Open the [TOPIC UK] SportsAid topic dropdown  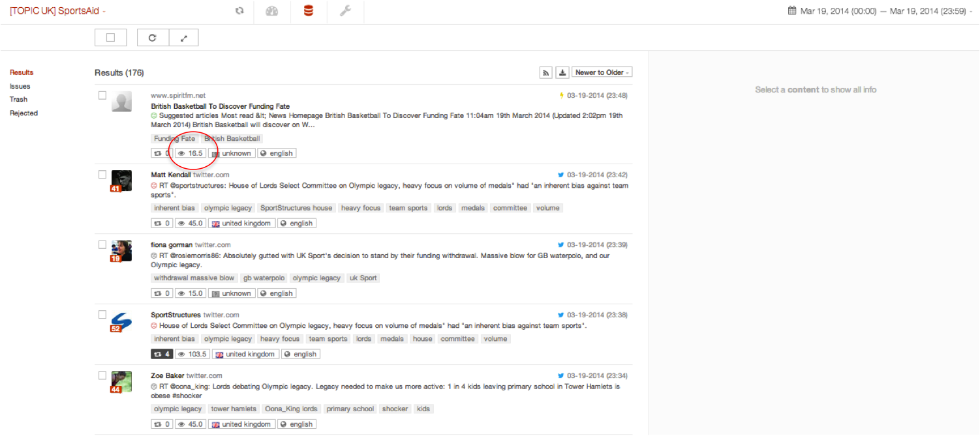pyautogui.click(x=57, y=11)
